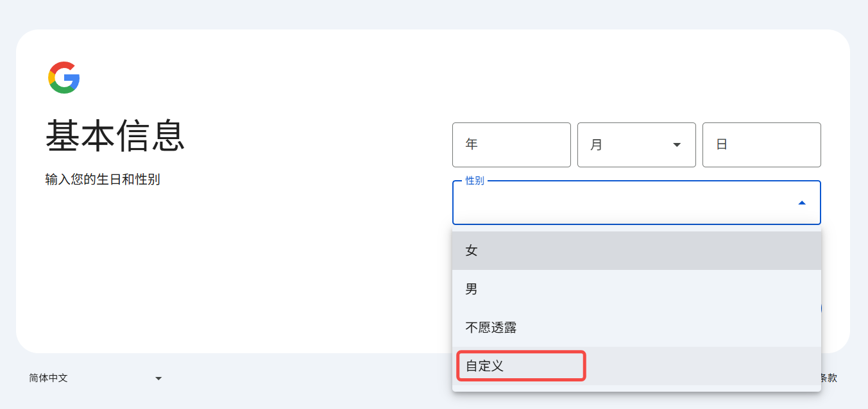Collapse the 性别 menu via its arrow

801,203
